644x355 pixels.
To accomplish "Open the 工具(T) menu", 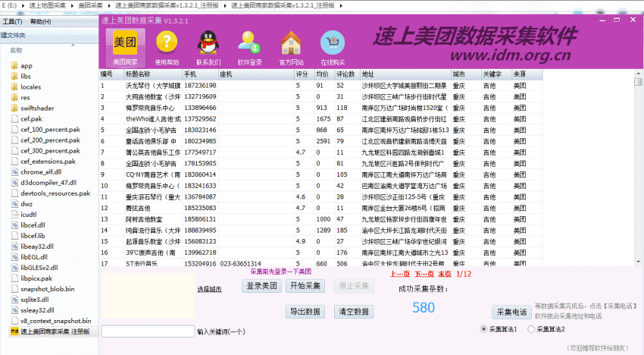I will point(12,21).
